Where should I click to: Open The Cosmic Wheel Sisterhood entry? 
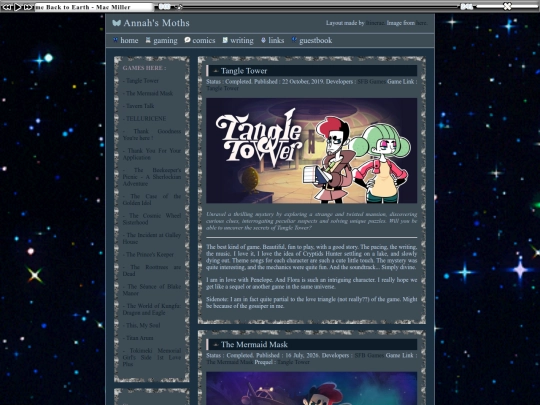pyautogui.click(x=152, y=219)
